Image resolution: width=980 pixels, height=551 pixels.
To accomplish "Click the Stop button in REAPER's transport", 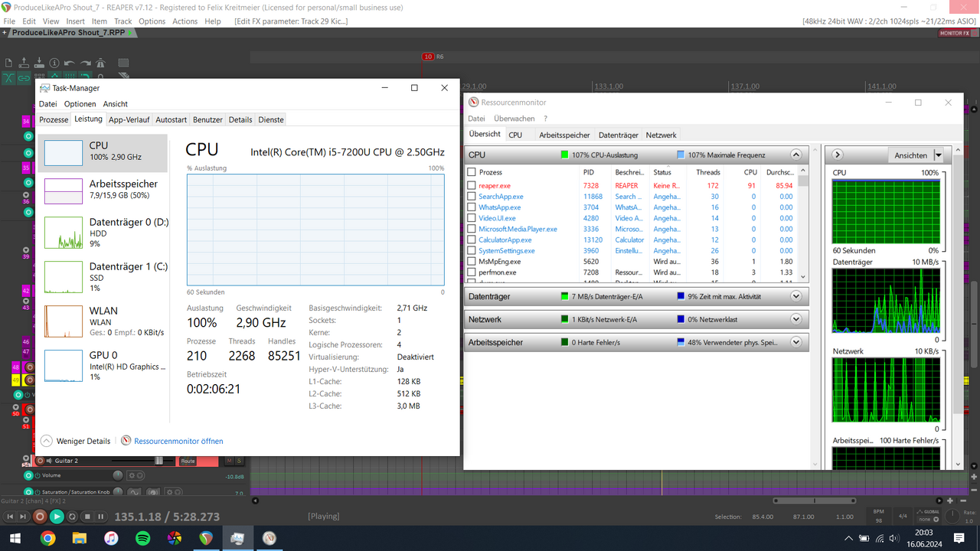I will point(87,517).
